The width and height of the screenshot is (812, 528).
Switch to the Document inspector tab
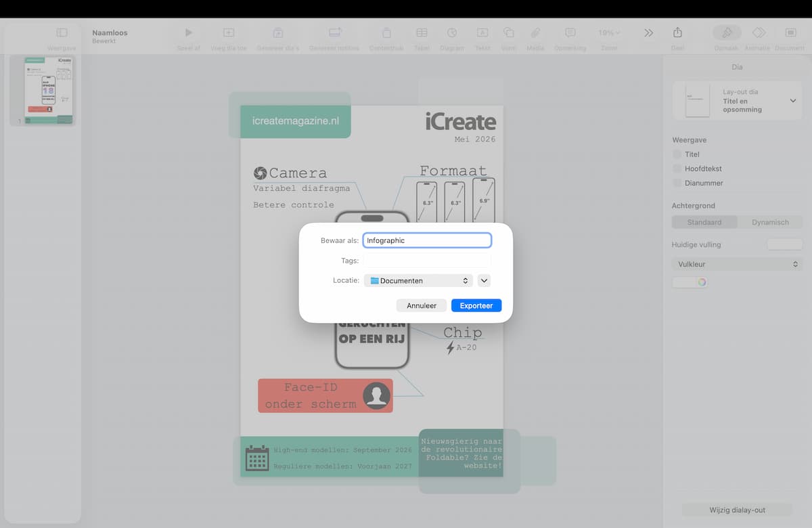click(790, 32)
